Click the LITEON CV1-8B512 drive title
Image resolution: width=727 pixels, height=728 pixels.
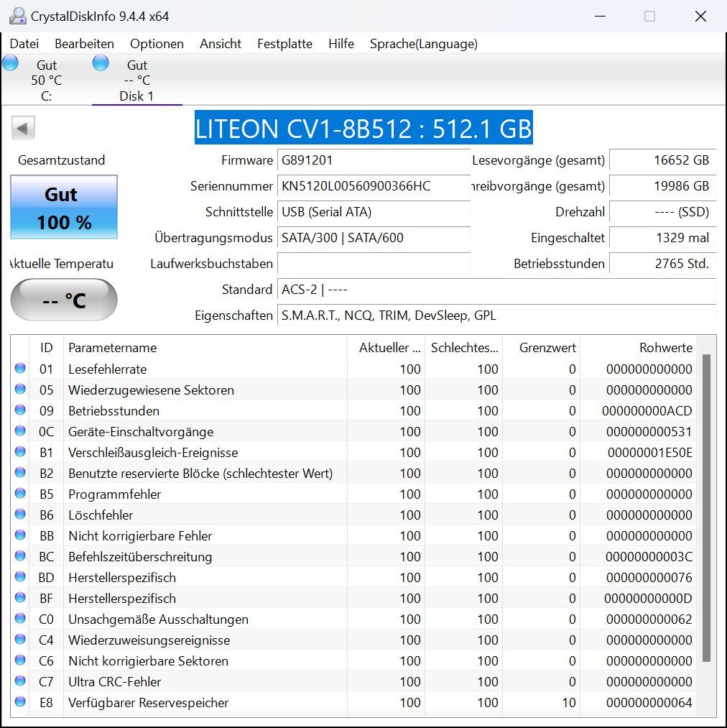[363, 128]
